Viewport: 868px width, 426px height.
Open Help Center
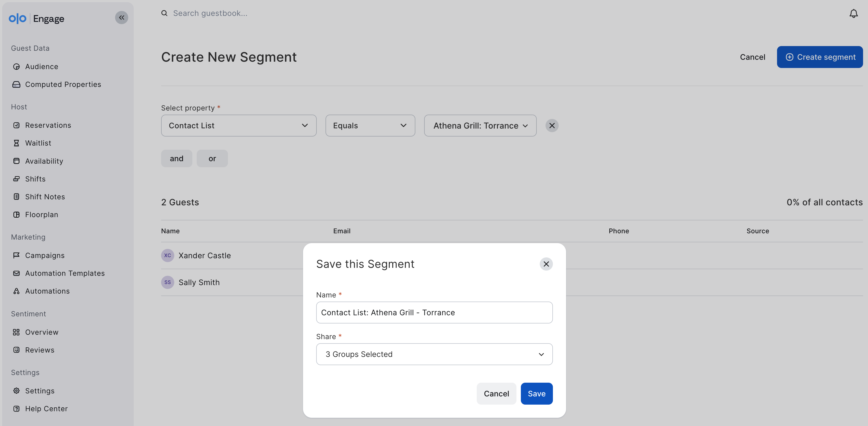(46, 409)
